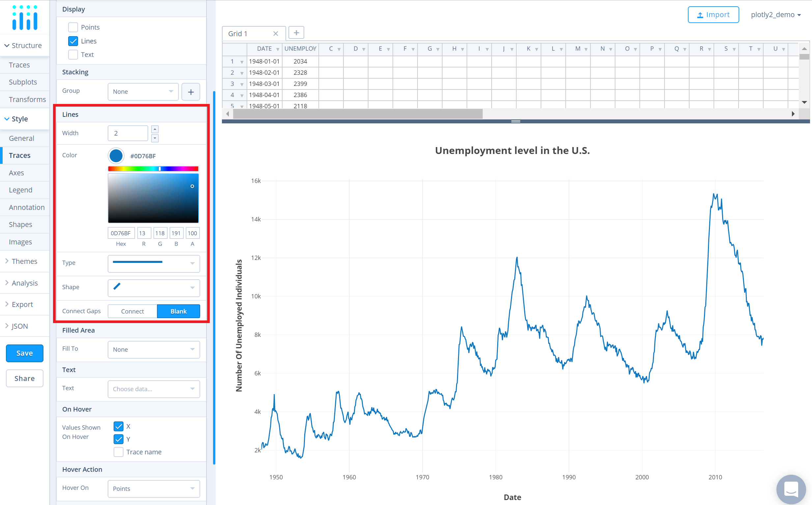Click the Import button
This screenshot has height=505, width=812.
click(713, 15)
